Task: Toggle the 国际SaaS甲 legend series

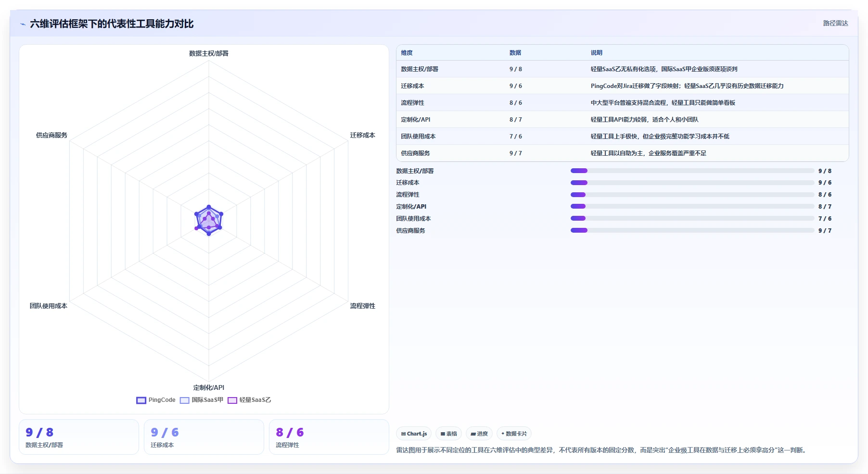Action: coord(202,400)
